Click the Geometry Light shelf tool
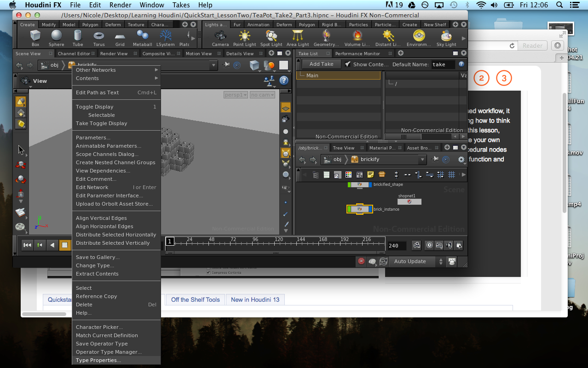Screen dimensions: 588x368 tap(326, 38)
